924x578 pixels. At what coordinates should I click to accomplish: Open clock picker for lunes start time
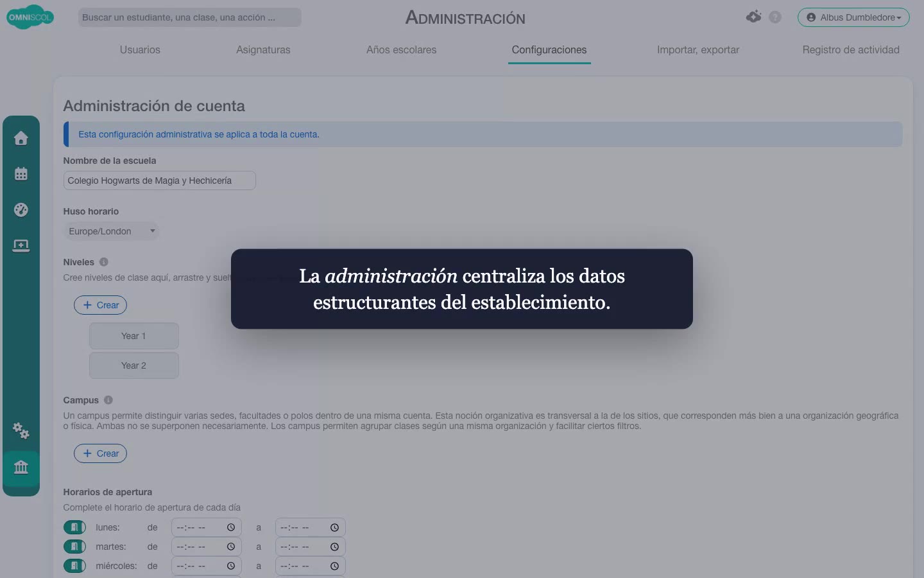click(231, 527)
